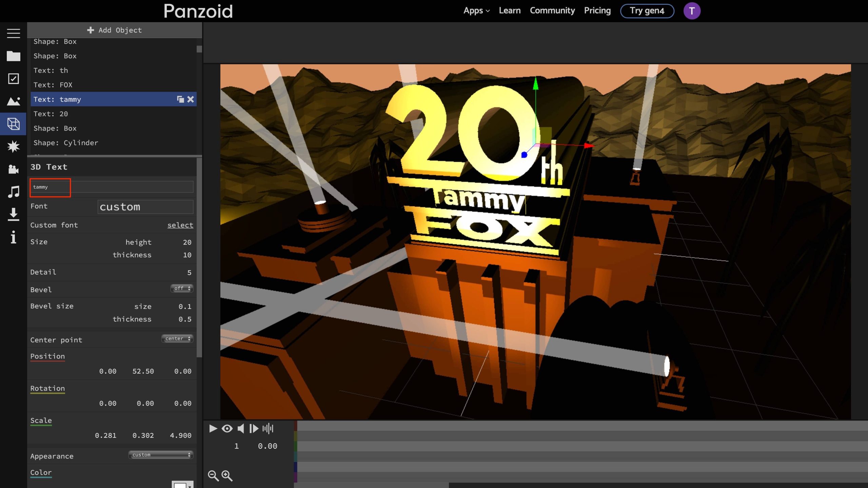Toggle the audio waveform display

tap(268, 429)
